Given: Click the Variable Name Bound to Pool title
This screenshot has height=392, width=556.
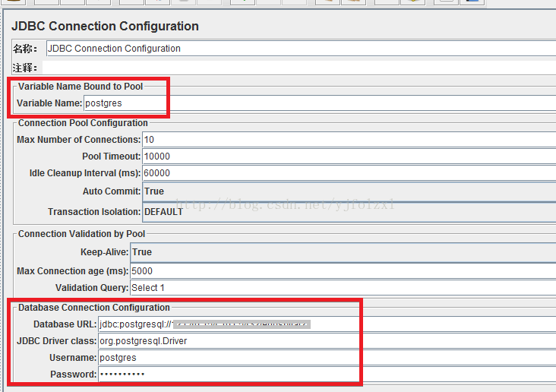Looking at the screenshot, I should coord(81,86).
